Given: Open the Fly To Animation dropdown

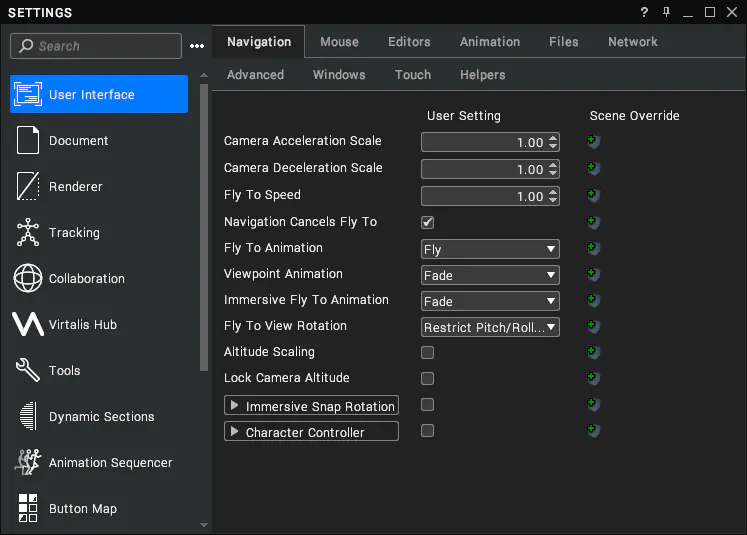Looking at the screenshot, I should tap(490, 249).
